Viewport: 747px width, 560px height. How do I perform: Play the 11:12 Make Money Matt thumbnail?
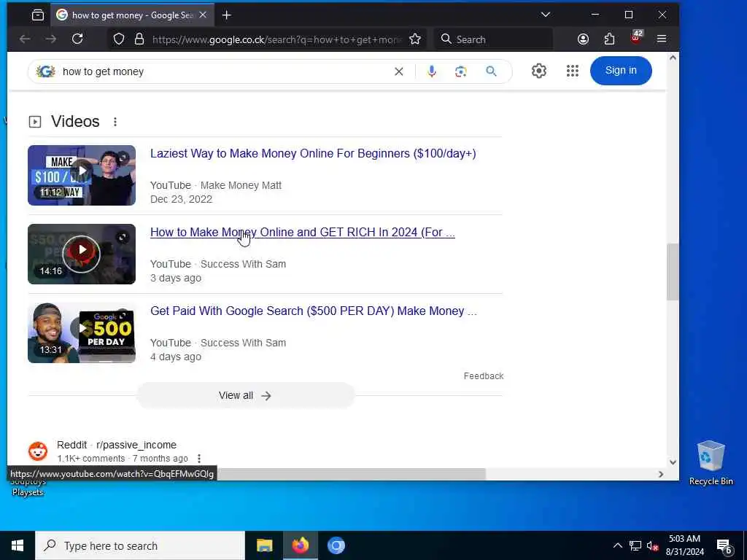pos(82,175)
